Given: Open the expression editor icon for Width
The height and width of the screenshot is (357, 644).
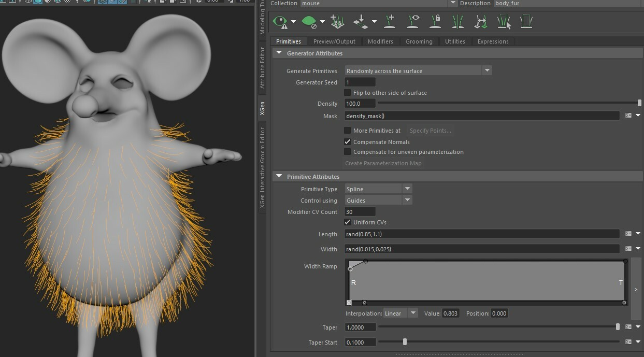Looking at the screenshot, I should click(x=628, y=249).
